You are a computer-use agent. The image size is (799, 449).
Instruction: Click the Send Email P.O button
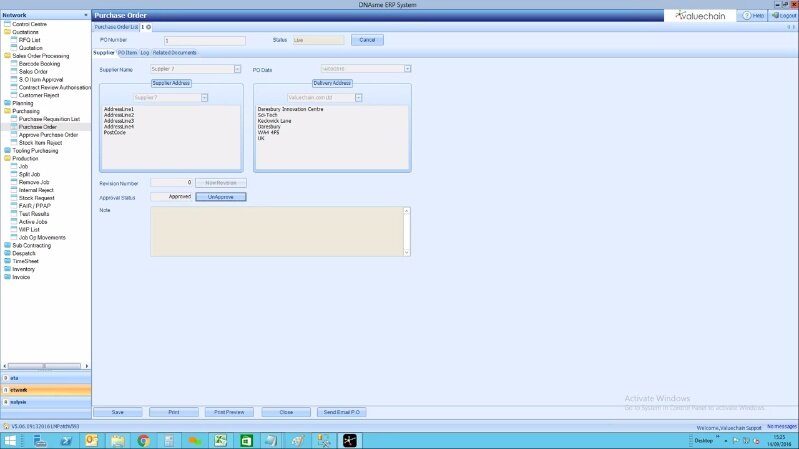[341, 412]
